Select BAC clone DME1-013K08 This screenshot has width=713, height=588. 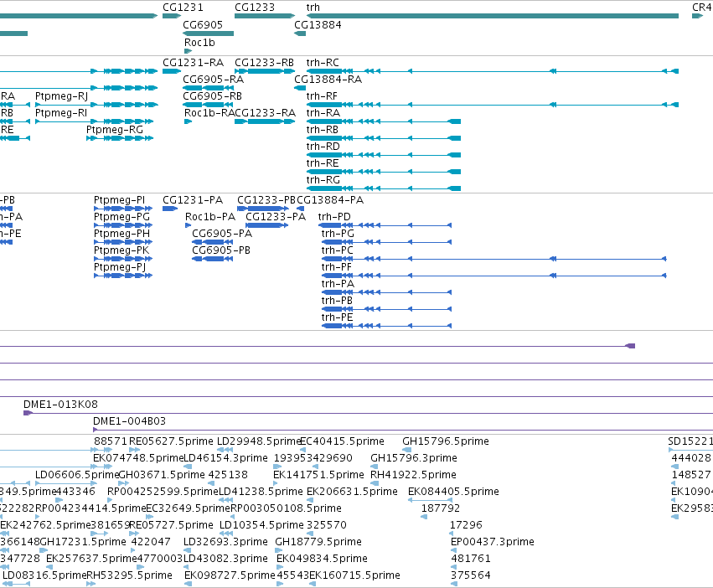(60, 405)
